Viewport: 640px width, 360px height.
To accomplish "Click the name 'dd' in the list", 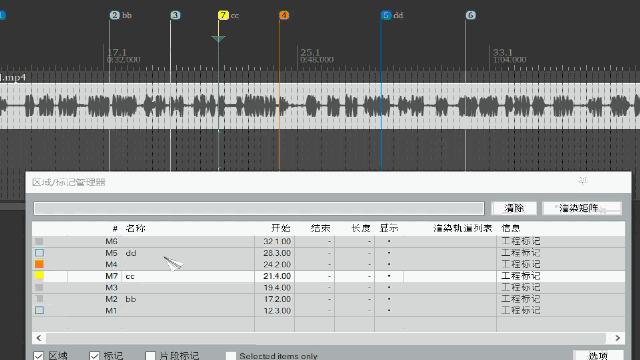I will [x=131, y=253].
